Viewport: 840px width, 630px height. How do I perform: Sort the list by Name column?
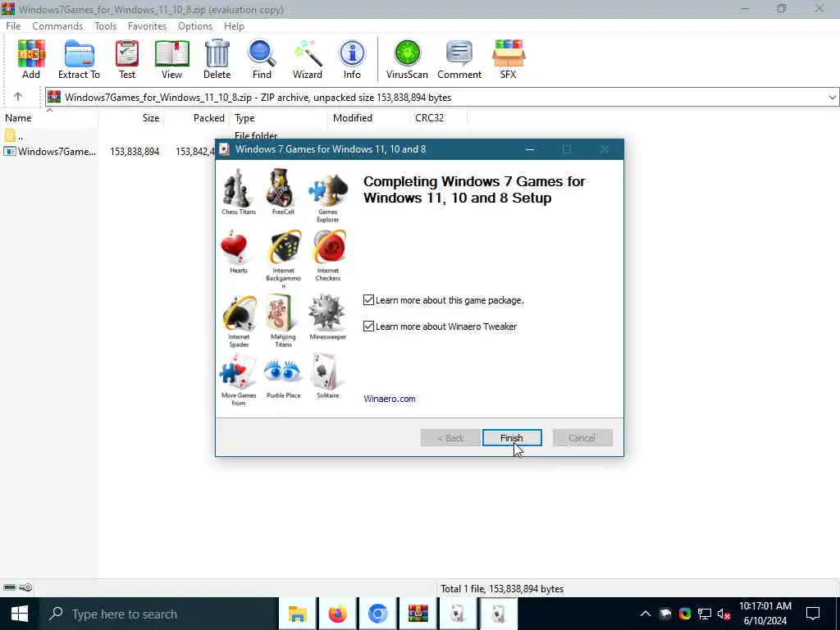pyautogui.click(x=48, y=118)
